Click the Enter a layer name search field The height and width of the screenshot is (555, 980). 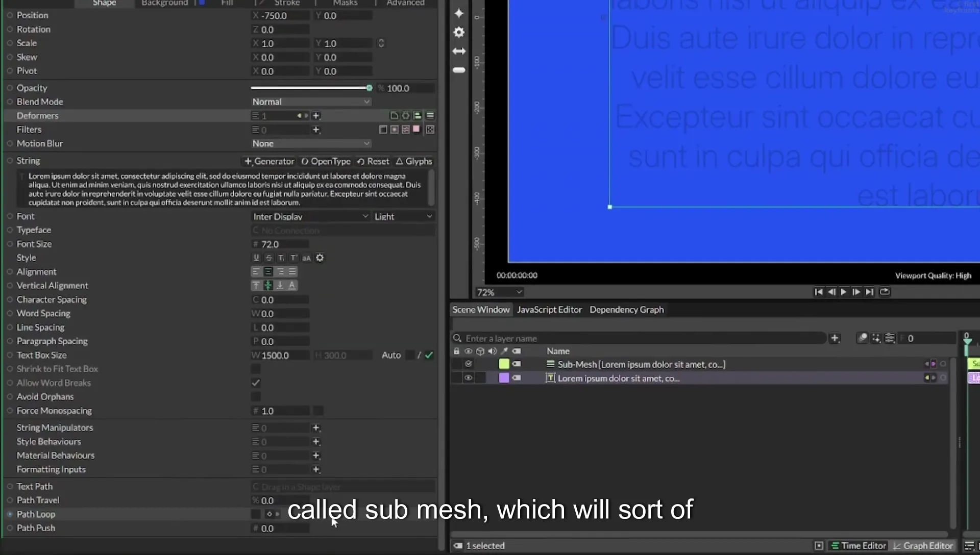click(x=639, y=338)
